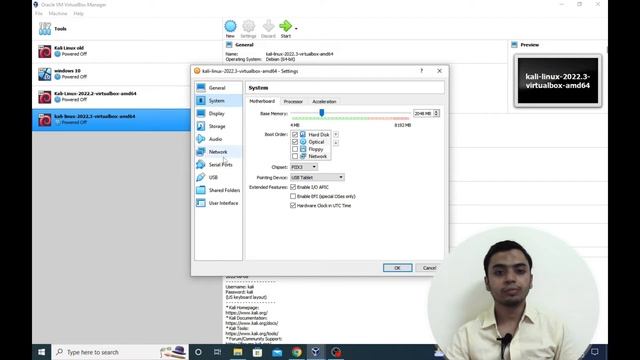The height and width of the screenshot is (360, 640).
Task: Click the kali-linux-2022.3 preview thumbnail
Action: (x=558, y=81)
